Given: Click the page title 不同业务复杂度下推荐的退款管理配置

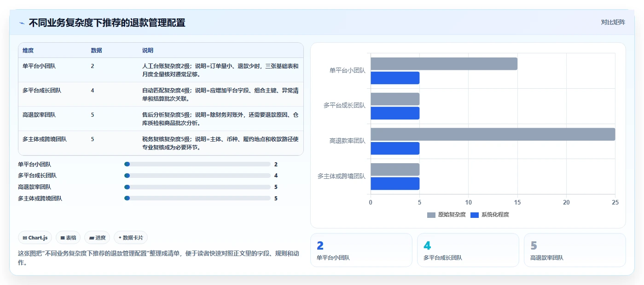Looking at the screenshot, I should (107, 23).
